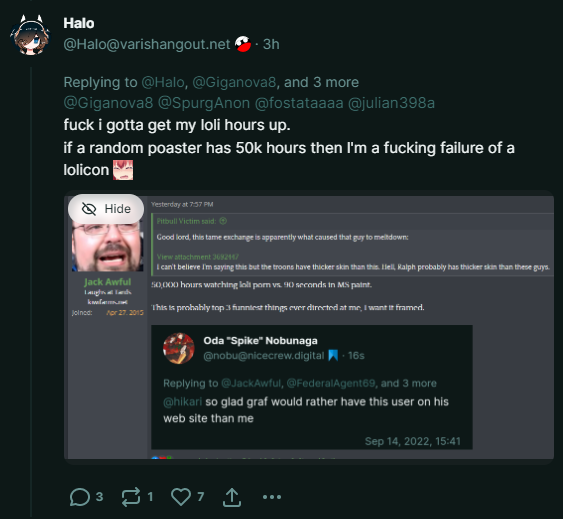
Task: Open the @SpurgAnon mention
Action: [204, 103]
